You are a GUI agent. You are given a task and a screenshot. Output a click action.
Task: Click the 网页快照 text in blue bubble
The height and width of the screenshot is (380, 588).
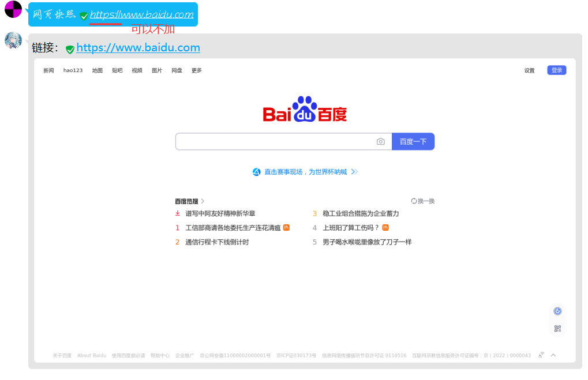click(54, 14)
